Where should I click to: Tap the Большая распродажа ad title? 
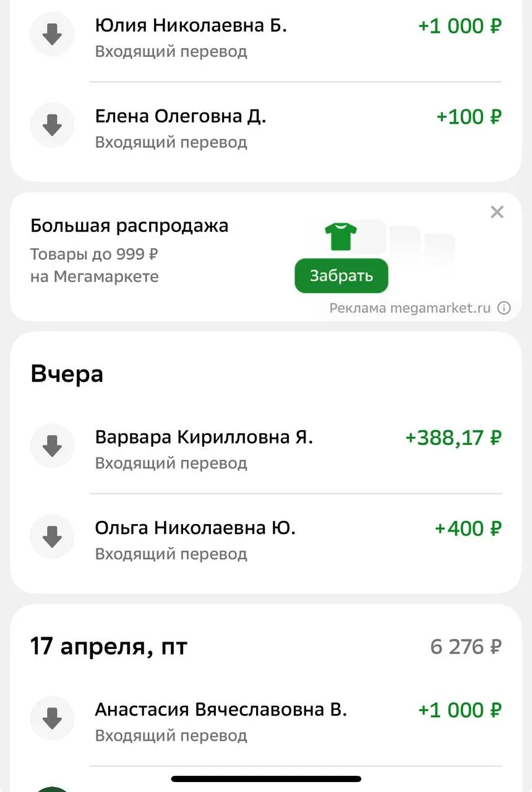129,226
